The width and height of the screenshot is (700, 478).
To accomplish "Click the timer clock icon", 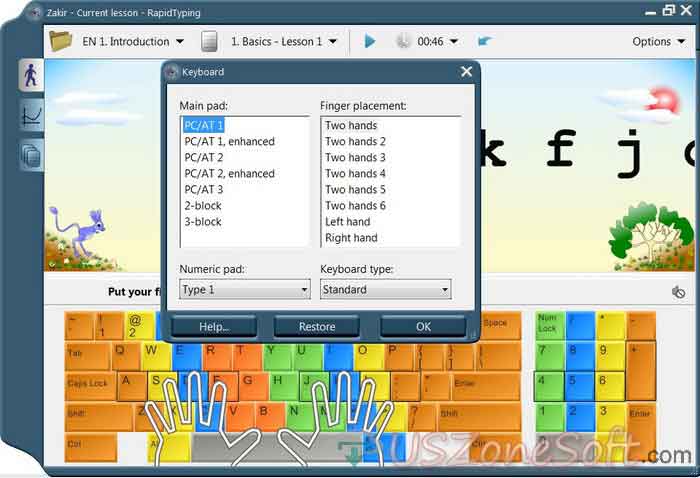I will pyautogui.click(x=403, y=42).
